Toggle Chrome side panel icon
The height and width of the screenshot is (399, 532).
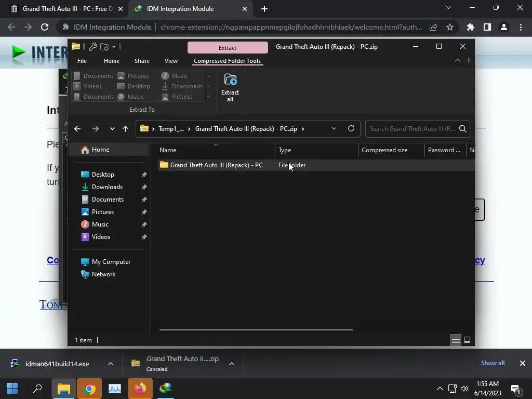(x=487, y=27)
